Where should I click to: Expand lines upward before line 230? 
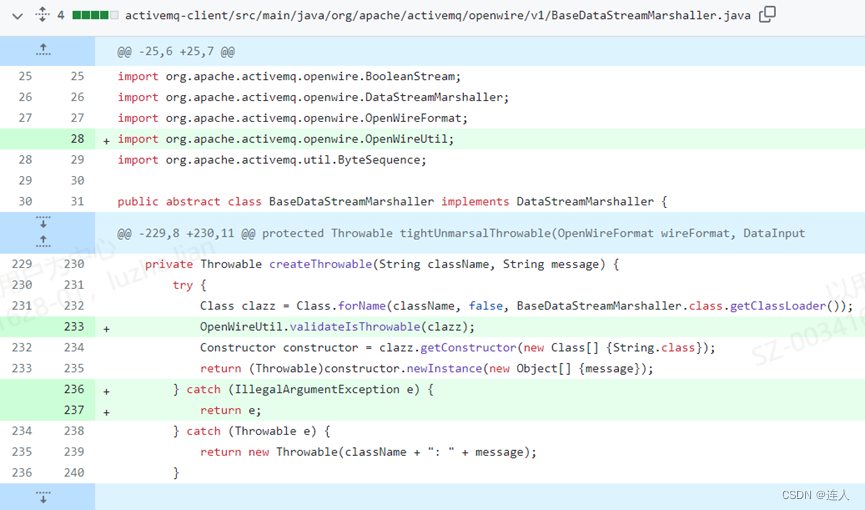click(43, 241)
